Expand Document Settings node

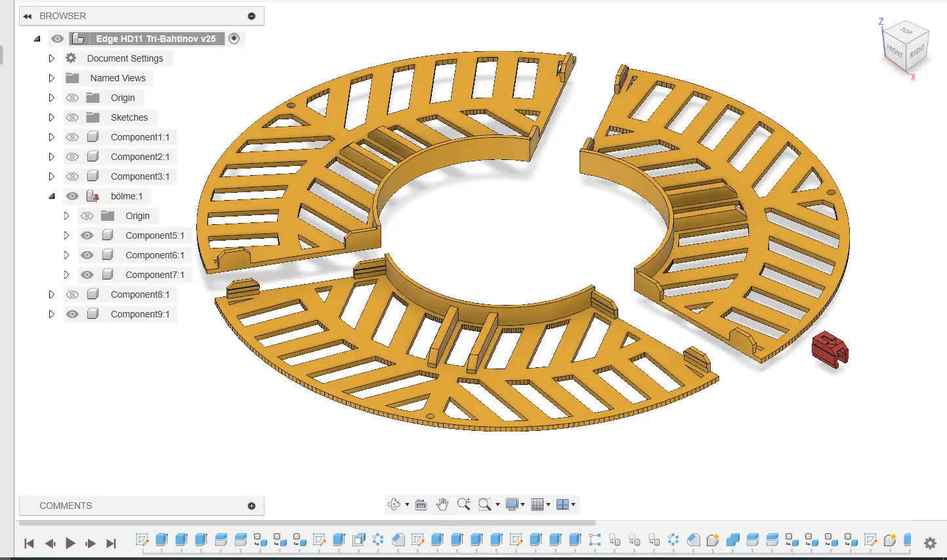click(x=52, y=58)
